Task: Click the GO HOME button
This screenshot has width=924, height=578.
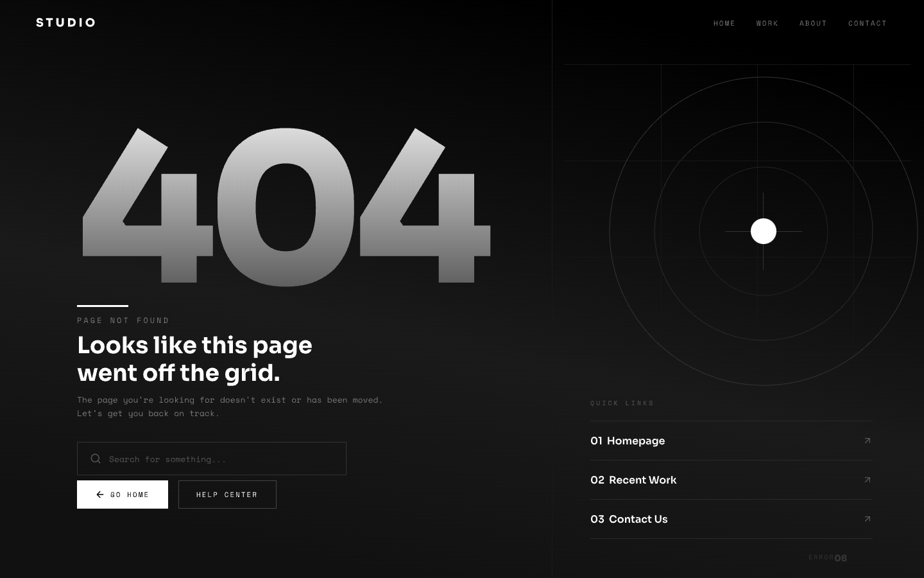Action: [123, 495]
